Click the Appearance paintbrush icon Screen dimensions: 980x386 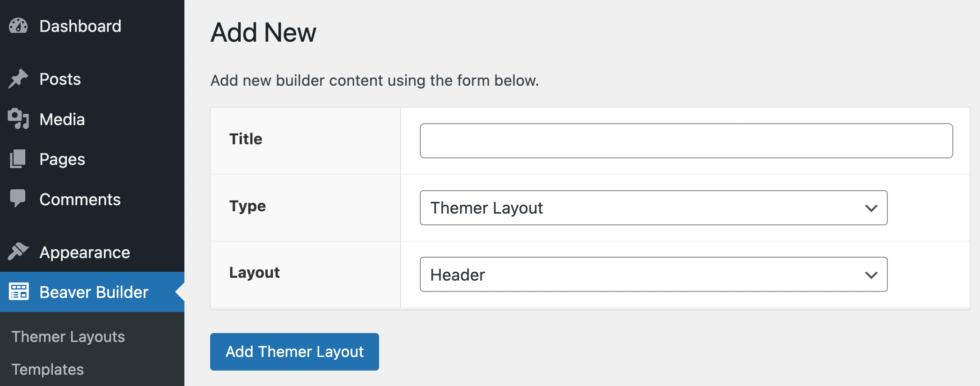coord(19,252)
